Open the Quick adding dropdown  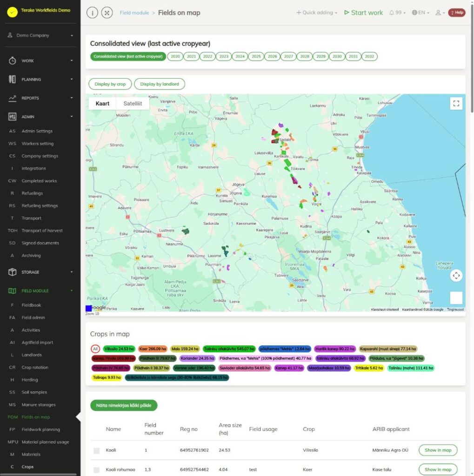[317, 13]
